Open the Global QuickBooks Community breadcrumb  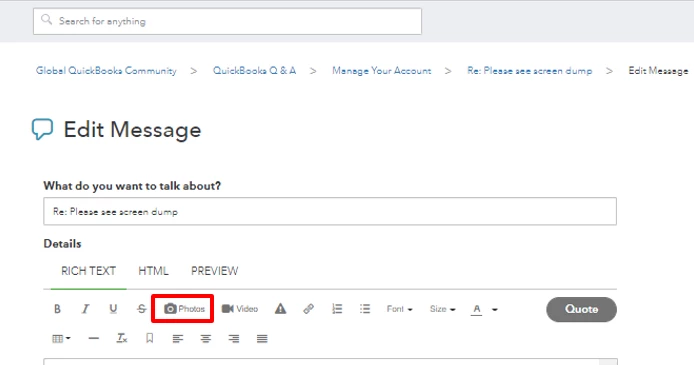pyautogui.click(x=106, y=71)
